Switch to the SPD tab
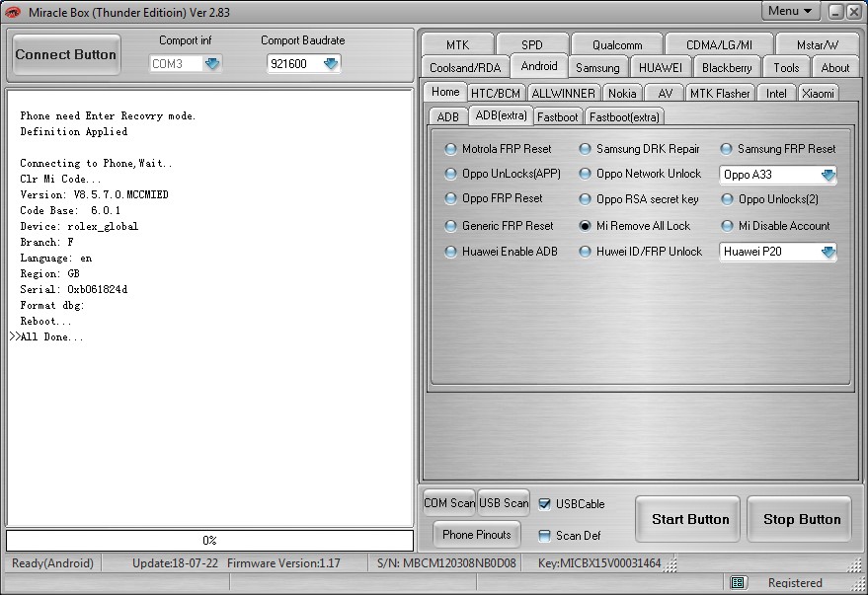The height and width of the screenshot is (595, 868). click(532, 44)
